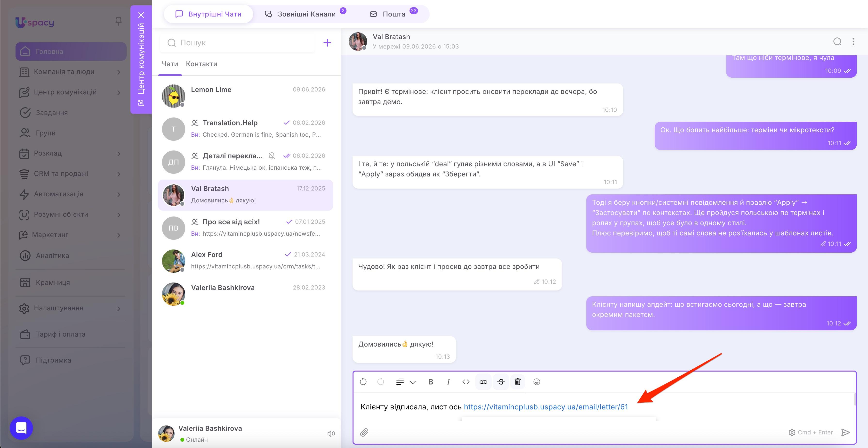Open send shortcut settings gear
This screenshot has width=868, height=448.
792,432
